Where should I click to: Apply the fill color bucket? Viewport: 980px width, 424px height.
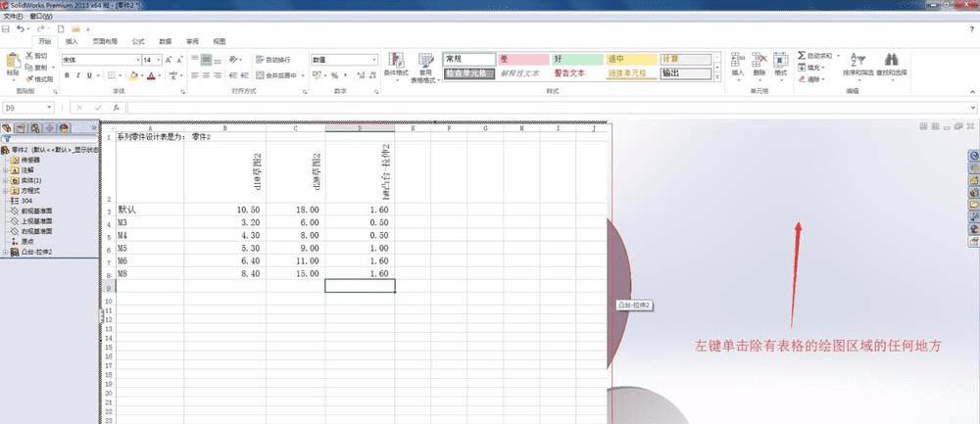pyautogui.click(x=132, y=75)
